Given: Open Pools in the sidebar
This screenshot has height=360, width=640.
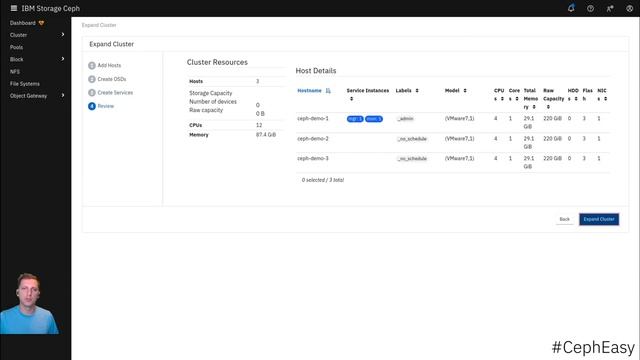Looking at the screenshot, I should 16,47.
